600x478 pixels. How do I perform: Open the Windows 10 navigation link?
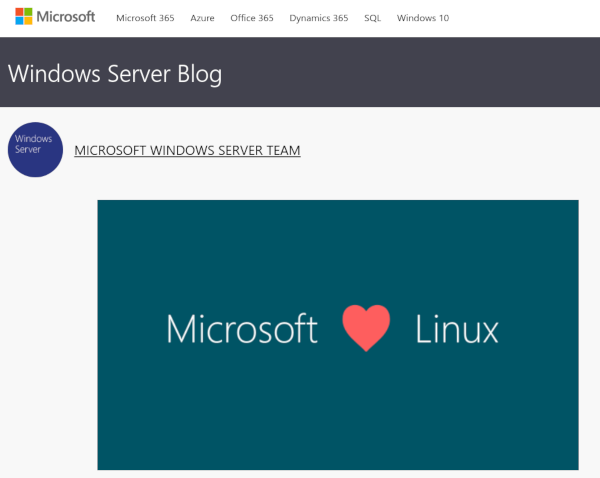[x=423, y=18]
